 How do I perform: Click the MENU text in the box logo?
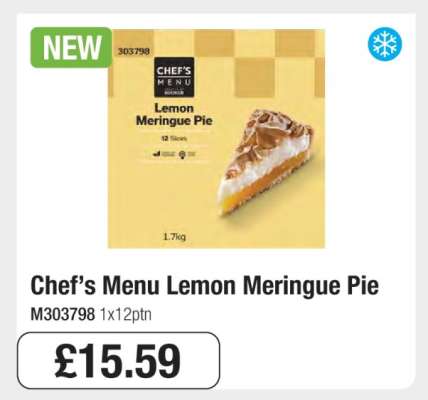tap(174, 82)
